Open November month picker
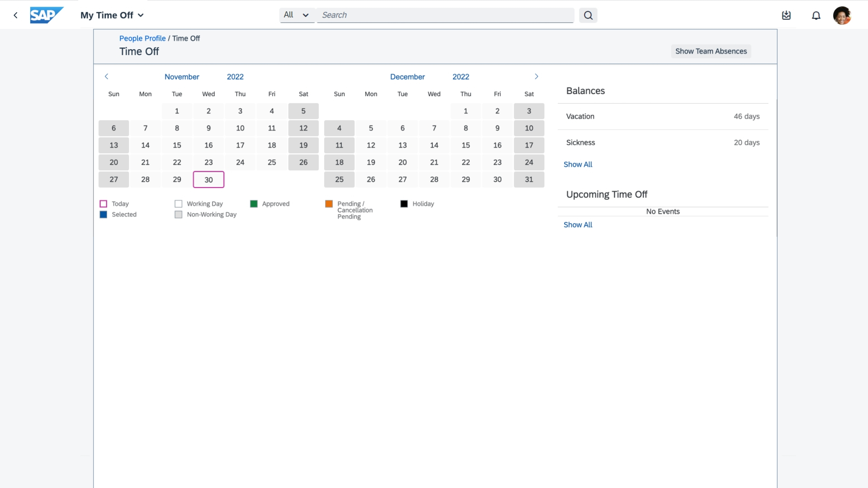 (182, 77)
